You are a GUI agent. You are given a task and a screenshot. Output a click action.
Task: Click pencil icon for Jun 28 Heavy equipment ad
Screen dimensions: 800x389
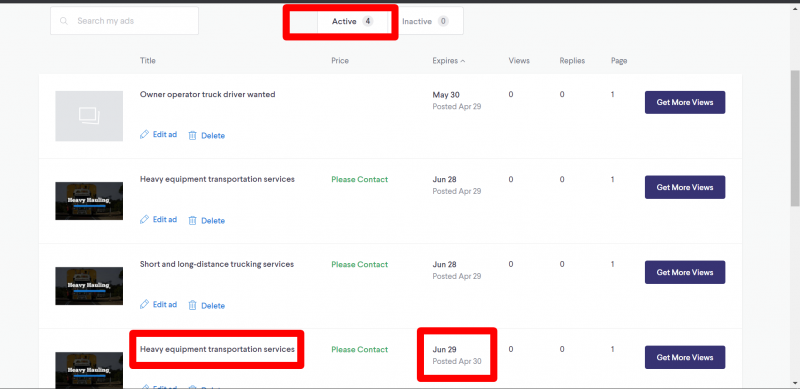pyautogui.click(x=144, y=220)
